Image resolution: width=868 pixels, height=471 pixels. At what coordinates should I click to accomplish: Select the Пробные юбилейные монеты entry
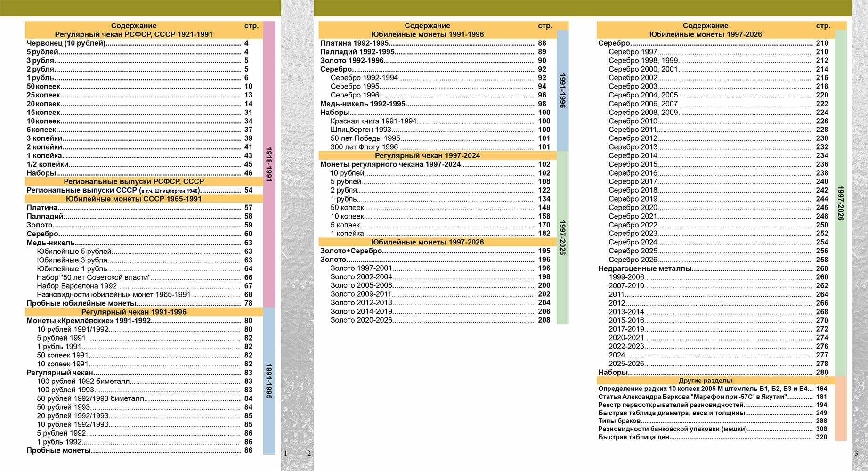click(81, 303)
